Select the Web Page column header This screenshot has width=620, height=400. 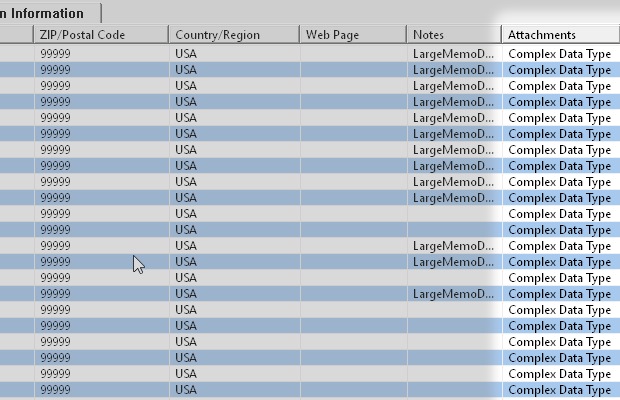353,35
